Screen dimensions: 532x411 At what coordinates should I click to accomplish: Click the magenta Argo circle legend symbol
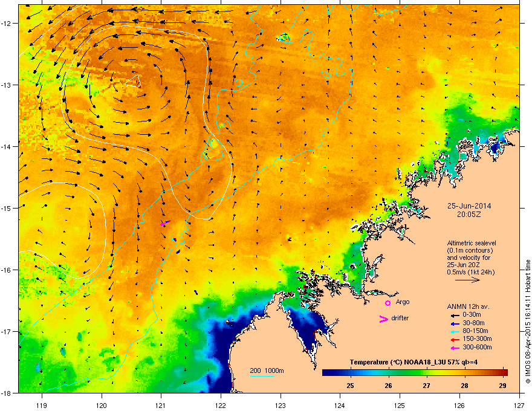pyautogui.click(x=388, y=303)
